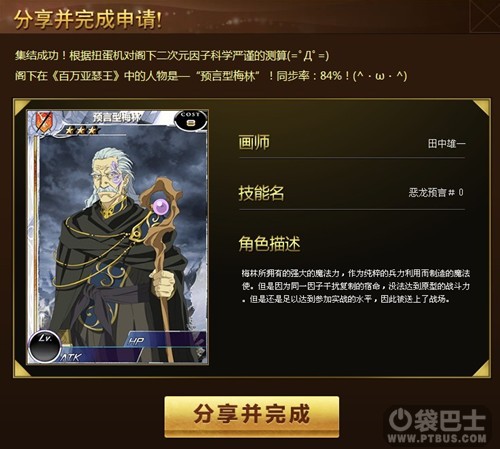The width and height of the screenshot is (500, 449).
Task: Click the COST badge on the card
Action: pyautogui.click(x=190, y=120)
